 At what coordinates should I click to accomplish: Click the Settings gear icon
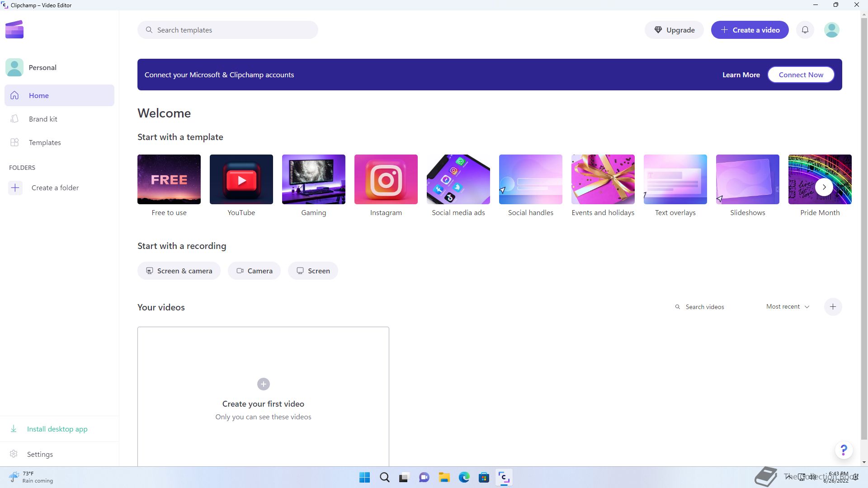[x=14, y=454]
